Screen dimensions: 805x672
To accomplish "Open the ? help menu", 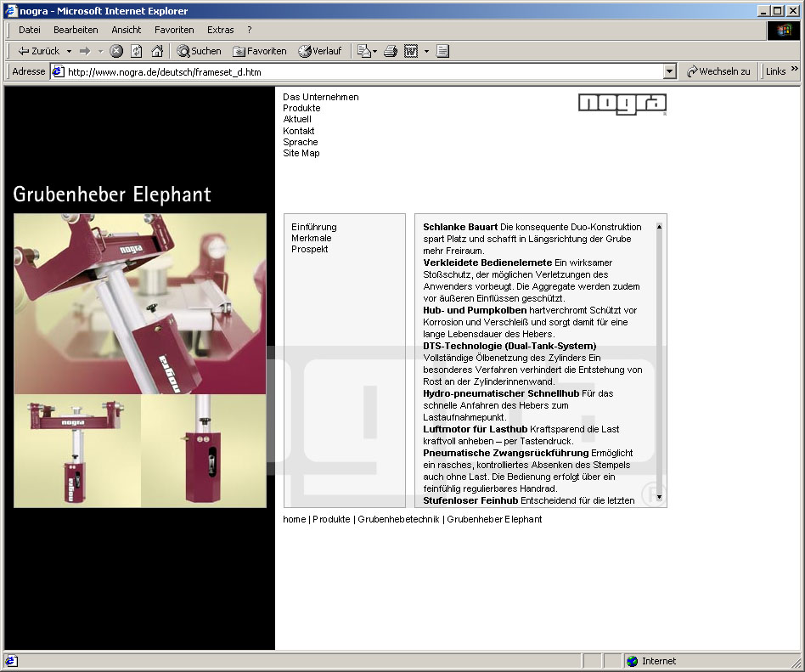I will coord(250,30).
